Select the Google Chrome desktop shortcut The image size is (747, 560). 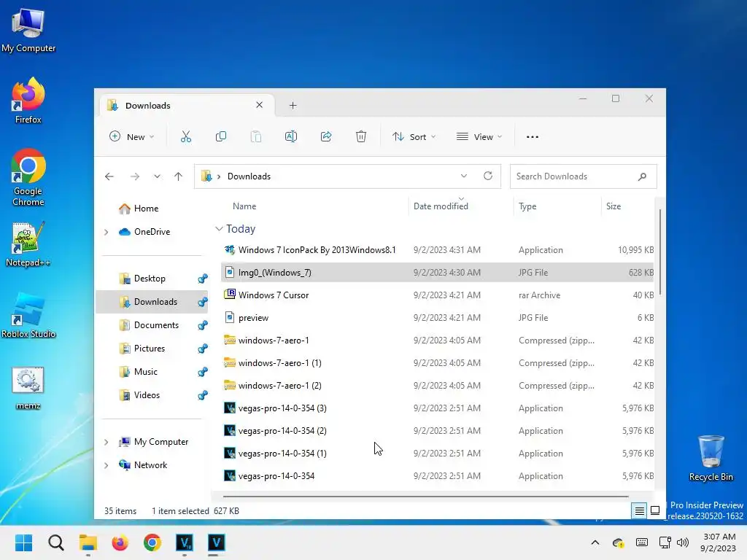click(x=28, y=177)
